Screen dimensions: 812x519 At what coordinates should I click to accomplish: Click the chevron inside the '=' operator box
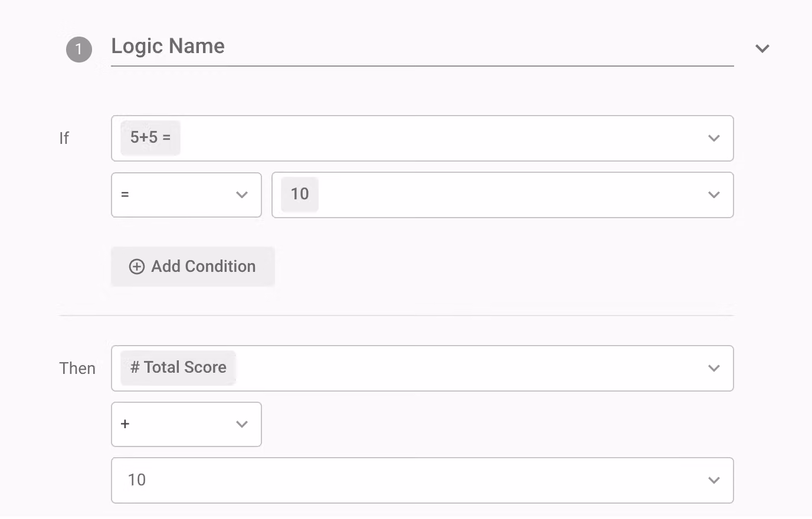pos(242,195)
